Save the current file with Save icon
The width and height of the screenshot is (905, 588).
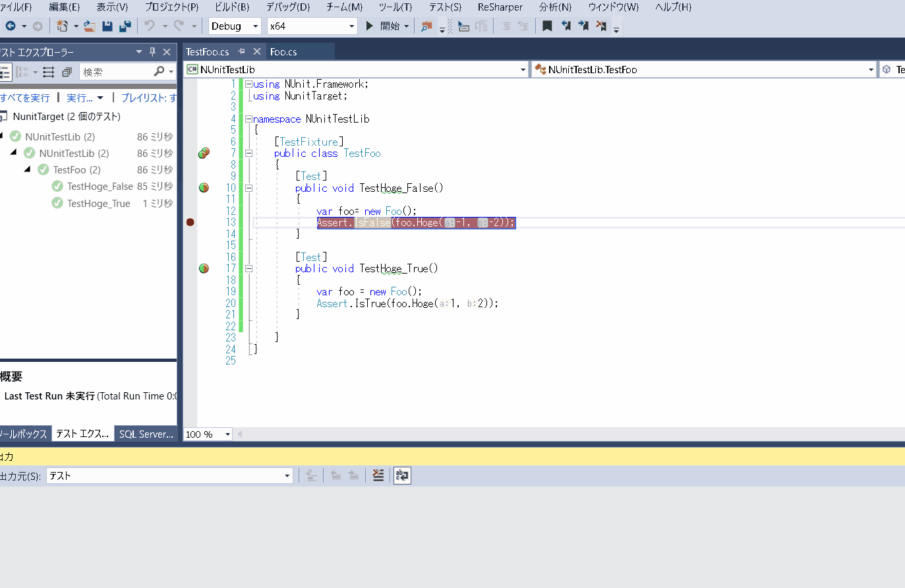pos(107,26)
